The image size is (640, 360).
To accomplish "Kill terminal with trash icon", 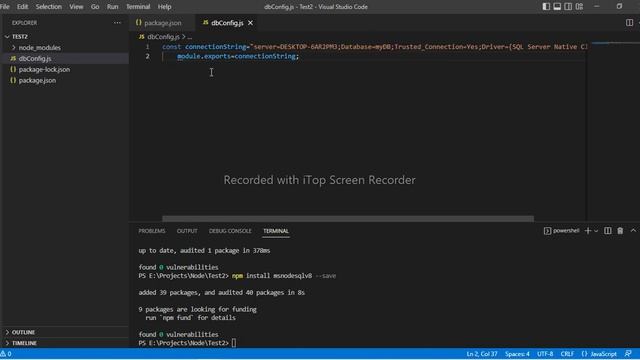I will point(620,231).
